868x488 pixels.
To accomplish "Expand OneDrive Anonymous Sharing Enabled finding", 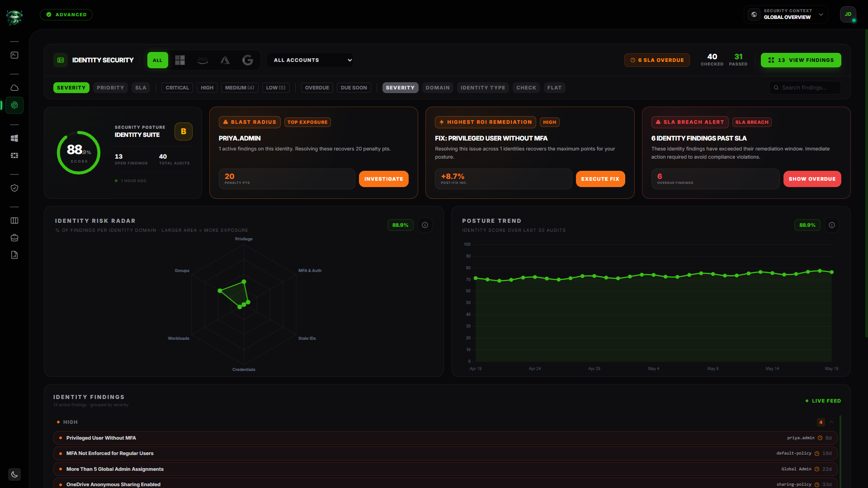I will click(445, 483).
